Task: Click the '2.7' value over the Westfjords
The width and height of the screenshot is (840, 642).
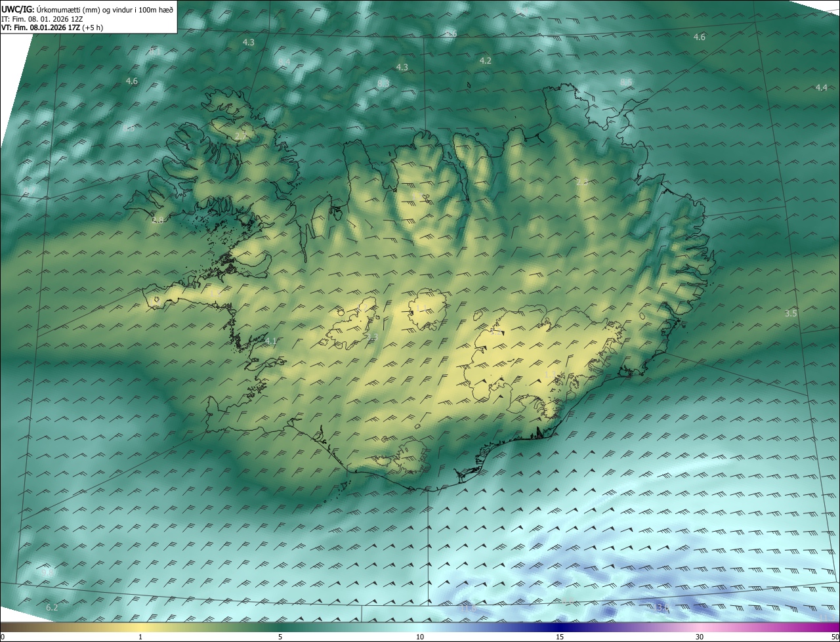Action: pos(241,136)
